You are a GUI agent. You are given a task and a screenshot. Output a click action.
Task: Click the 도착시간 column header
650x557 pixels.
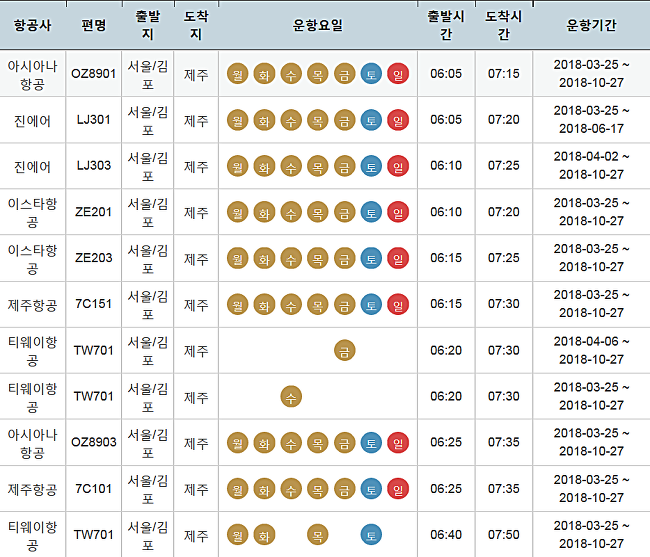point(504,25)
